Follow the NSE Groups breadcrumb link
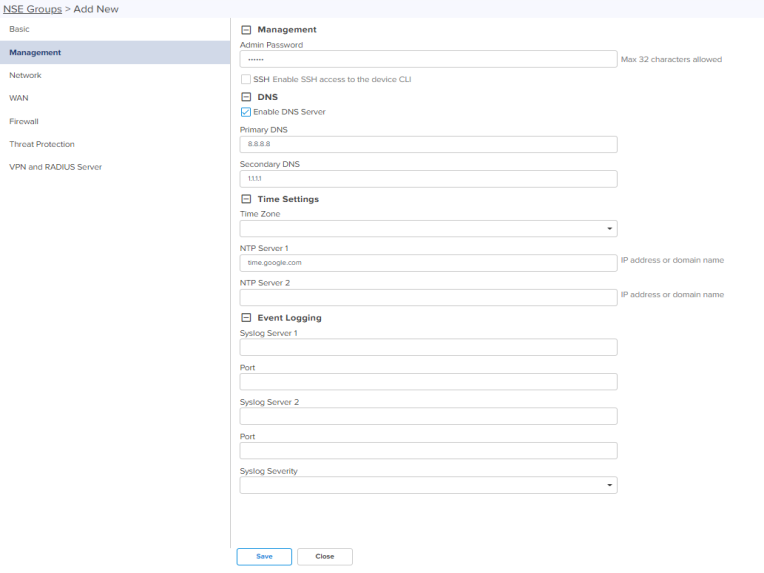Image resolution: width=764 pixels, height=573 pixels. [33, 9]
